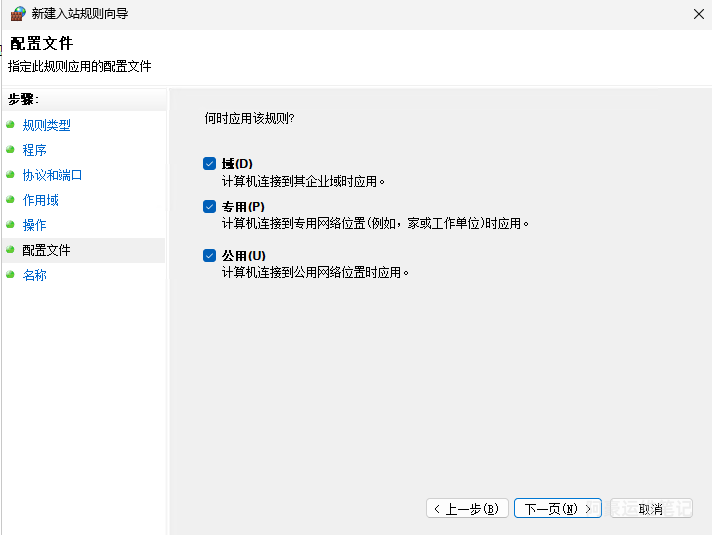Click the firewall wizard icon in title bar

18,14
